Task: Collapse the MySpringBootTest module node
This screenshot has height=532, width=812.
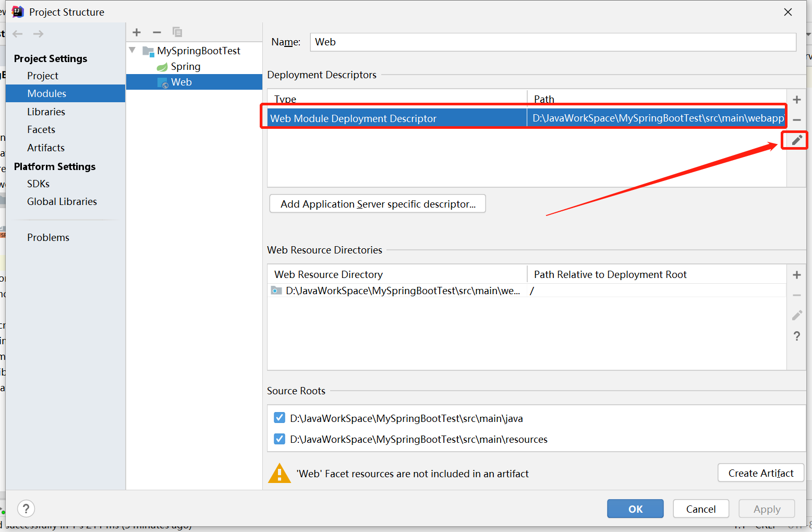Action: [x=132, y=50]
